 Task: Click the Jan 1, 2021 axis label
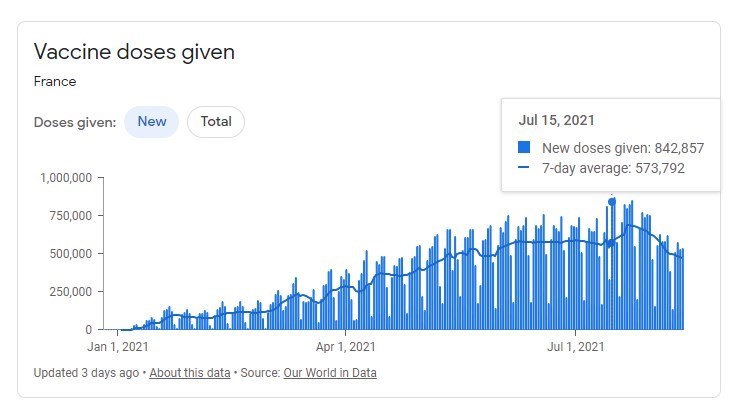tap(117, 348)
